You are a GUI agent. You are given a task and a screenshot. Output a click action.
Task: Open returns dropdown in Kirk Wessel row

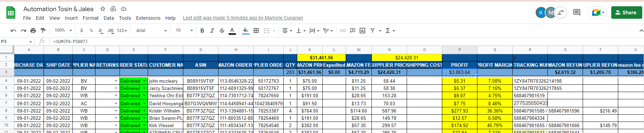coord(116,125)
